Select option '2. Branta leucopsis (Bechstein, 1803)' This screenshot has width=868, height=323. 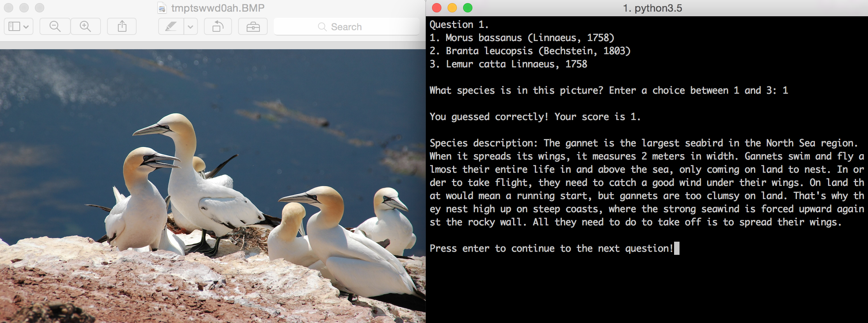click(530, 51)
